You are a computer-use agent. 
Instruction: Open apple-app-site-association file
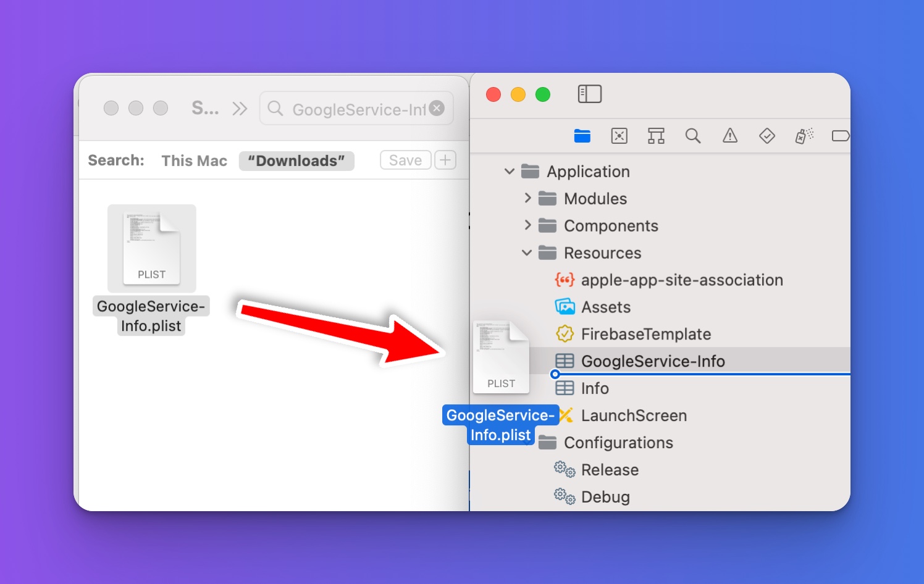682,280
